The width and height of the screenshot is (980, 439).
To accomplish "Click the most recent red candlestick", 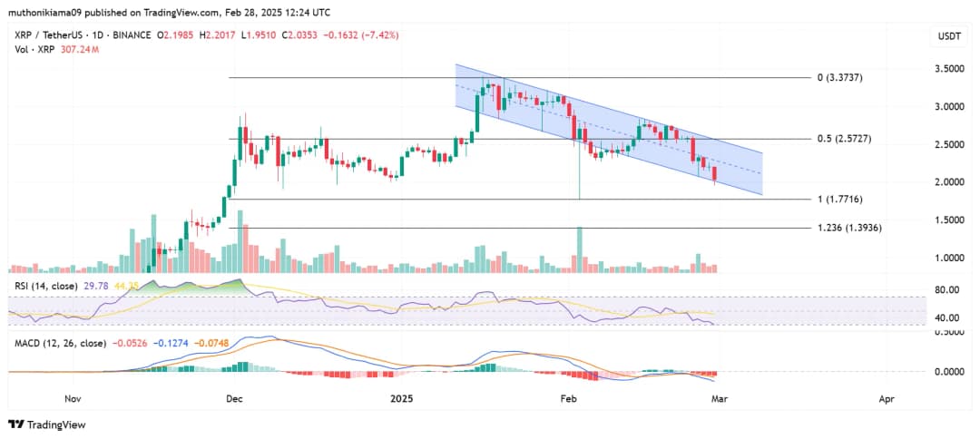I will click(715, 174).
